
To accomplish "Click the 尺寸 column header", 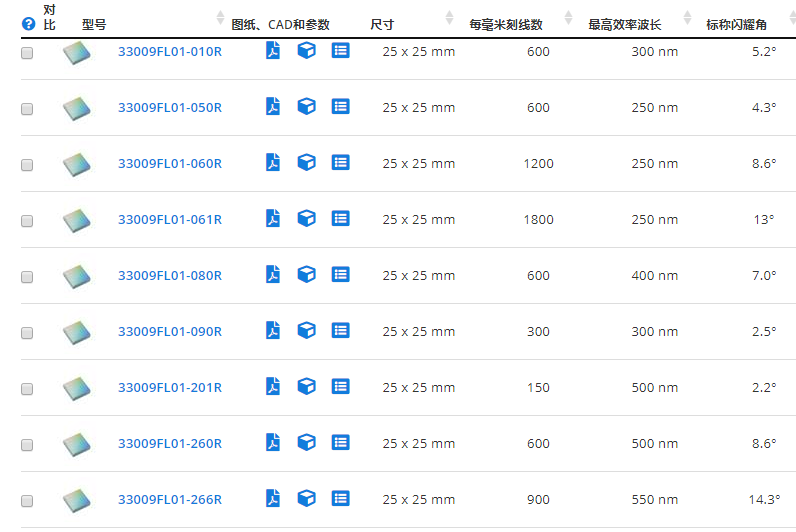I will 382,24.
